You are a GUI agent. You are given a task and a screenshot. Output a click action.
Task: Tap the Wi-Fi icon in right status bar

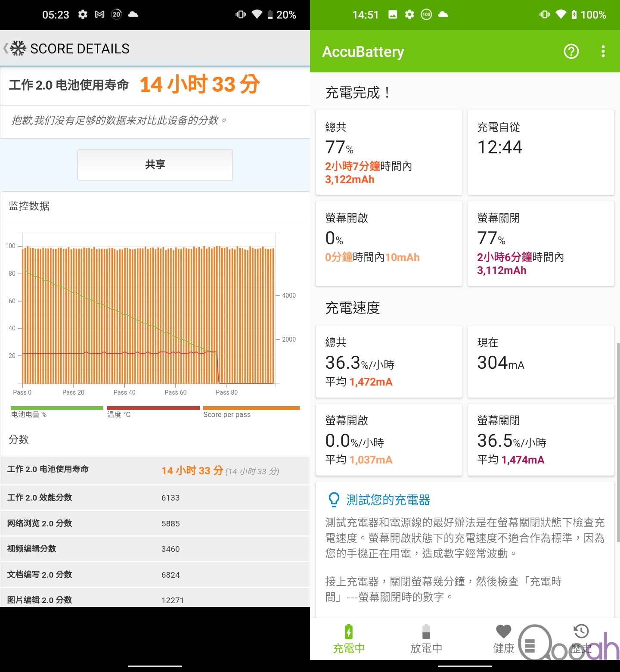click(561, 14)
